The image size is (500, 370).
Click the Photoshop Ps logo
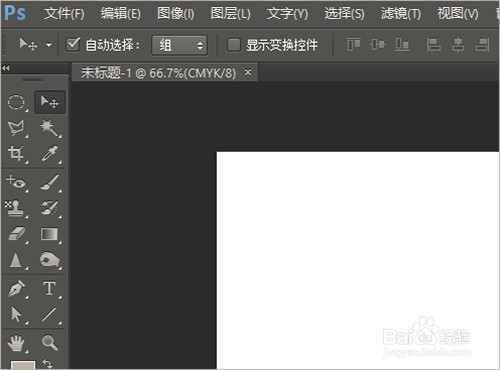tap(15, 13)
